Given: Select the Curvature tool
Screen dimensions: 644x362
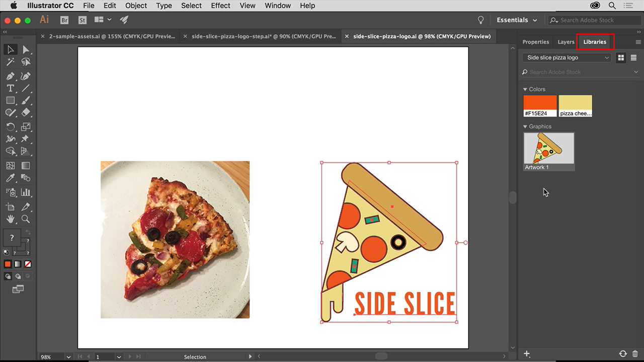Looking at the screenshot, I should click(x=26, y=76).
